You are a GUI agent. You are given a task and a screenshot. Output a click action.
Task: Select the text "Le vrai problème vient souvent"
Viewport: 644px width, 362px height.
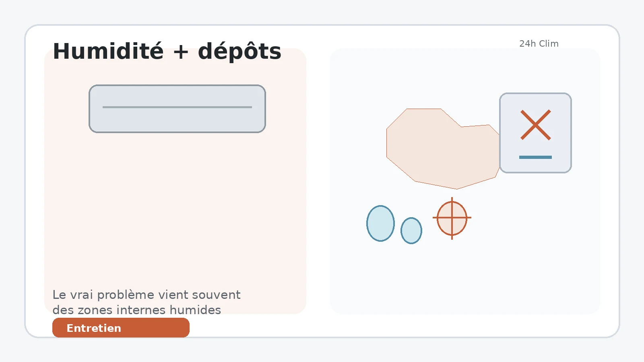[147, 295]
